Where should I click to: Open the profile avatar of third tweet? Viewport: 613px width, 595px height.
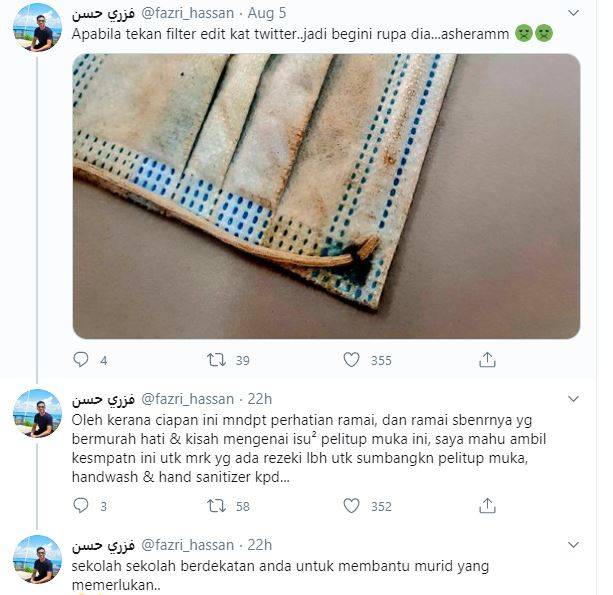pyautogui.click(x=38, y=559)
